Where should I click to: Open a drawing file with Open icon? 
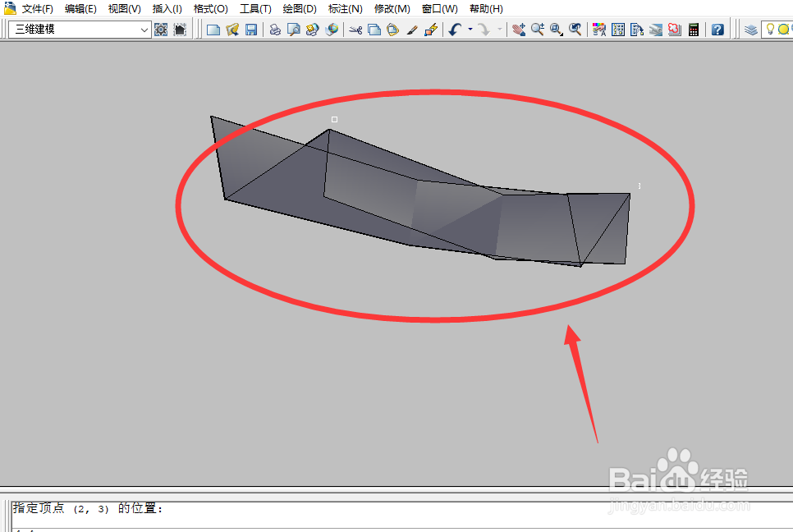click(x=232, y=30)
